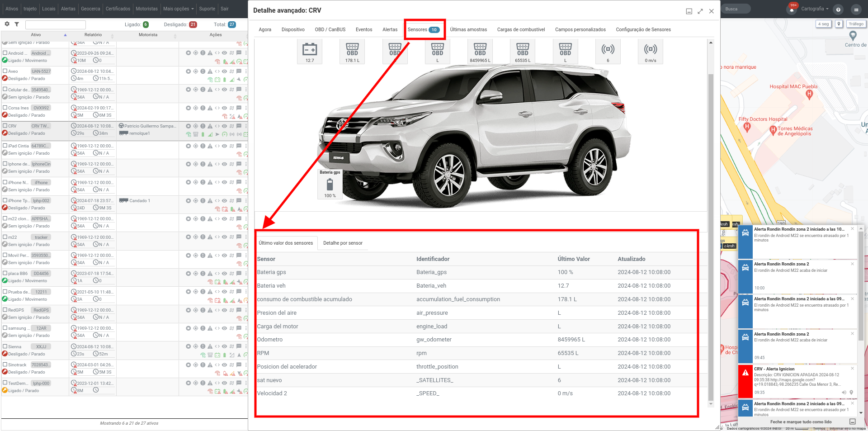Sort by Ativo column arrow
The height and width of the screenshot is (431, 868).
(x=65, y=35)
